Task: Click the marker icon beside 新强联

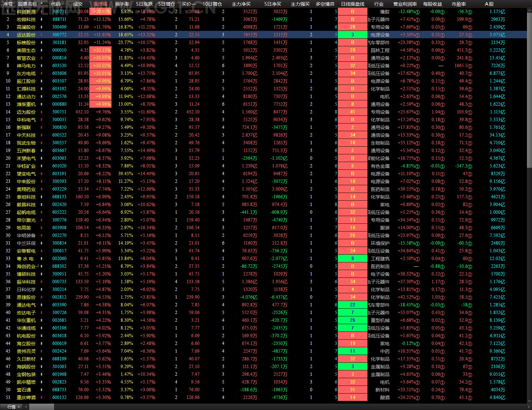Action: pos(42,127)
